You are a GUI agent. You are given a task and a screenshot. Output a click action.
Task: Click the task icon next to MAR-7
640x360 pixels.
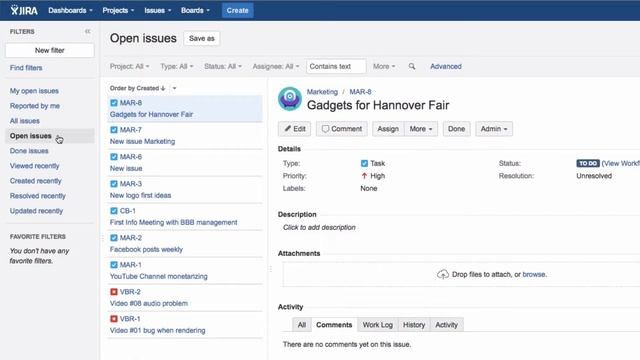114,130
